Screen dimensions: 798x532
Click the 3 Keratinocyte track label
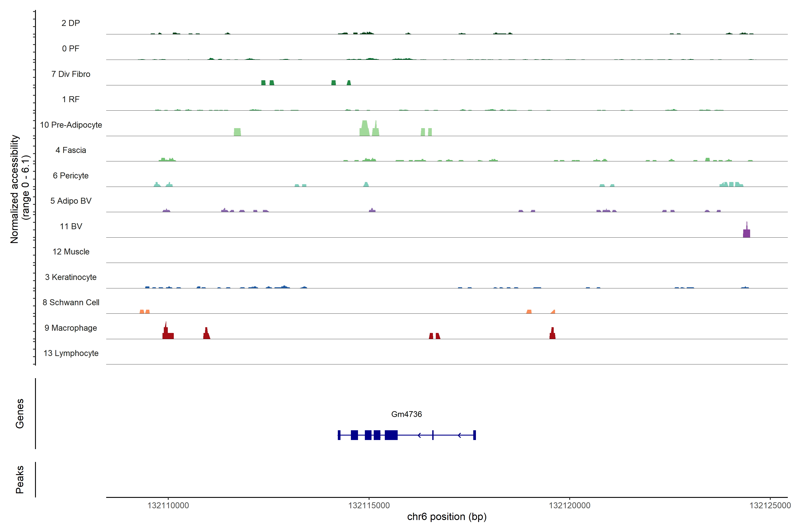point(70,277)
